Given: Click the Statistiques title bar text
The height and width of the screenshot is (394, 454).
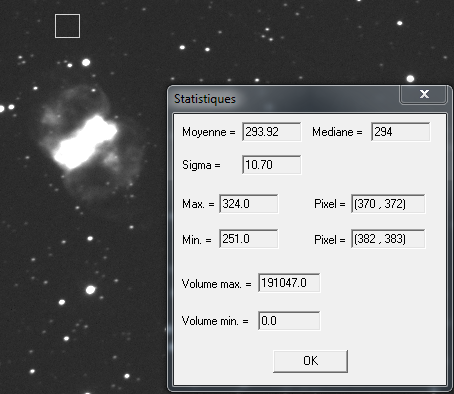Looking at the screenshot, I should [x=205, y=99].
